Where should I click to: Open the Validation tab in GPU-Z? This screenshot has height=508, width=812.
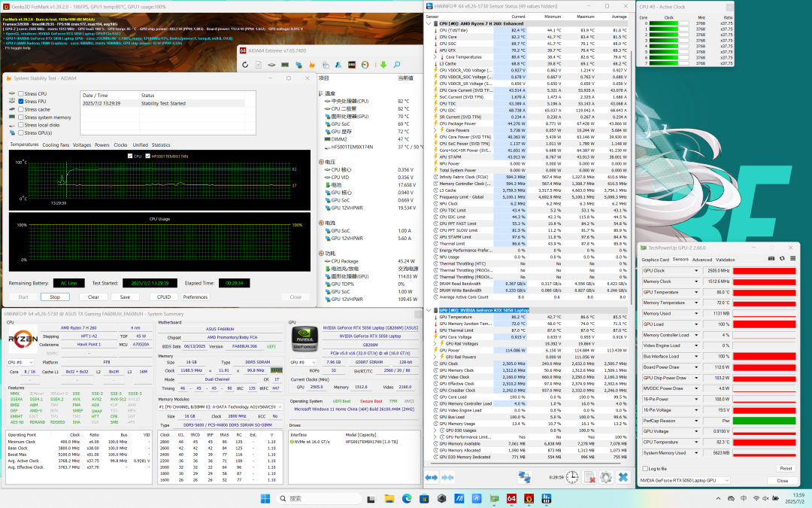pyautogui.click(x=725, y=260)
